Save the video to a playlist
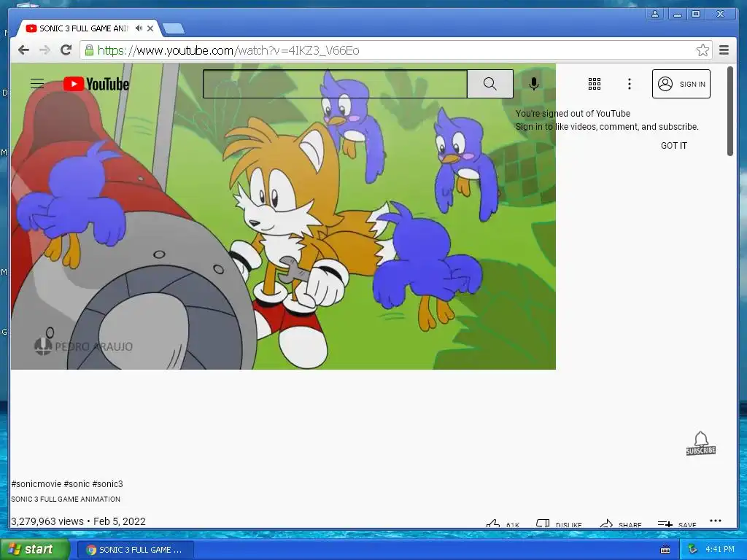 [x=677, y=524]
